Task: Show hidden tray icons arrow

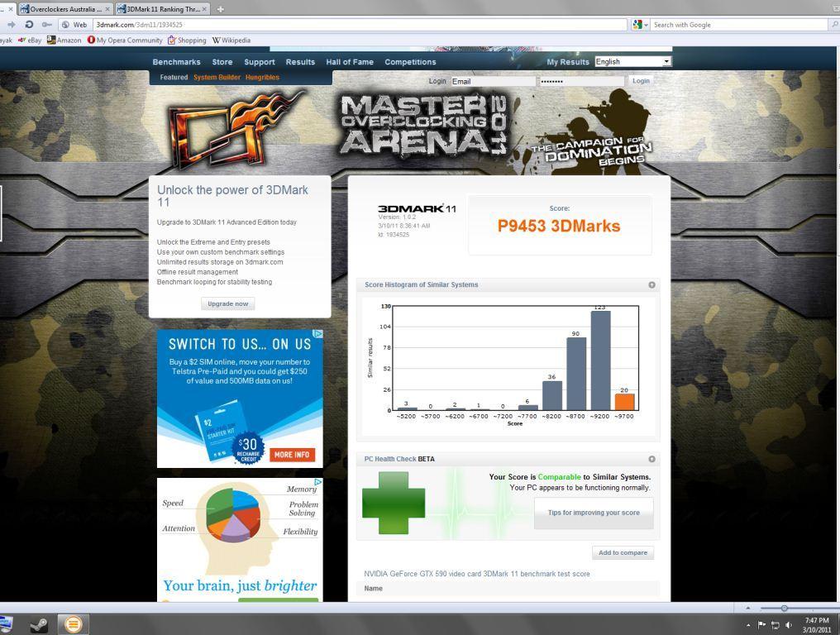Action: pos(748,625)
